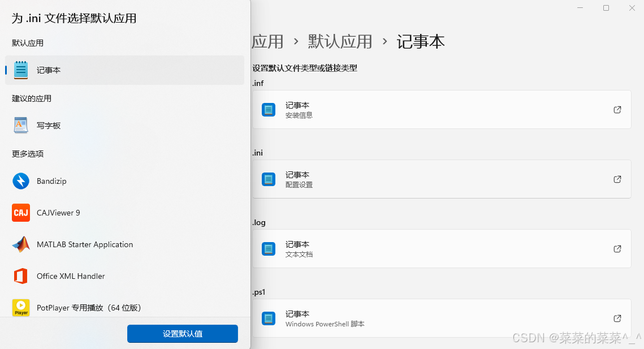This screenshot has width=644, height=349.
Task: Select CAJViewer 9 text entry
Action: tap(58, 213)
